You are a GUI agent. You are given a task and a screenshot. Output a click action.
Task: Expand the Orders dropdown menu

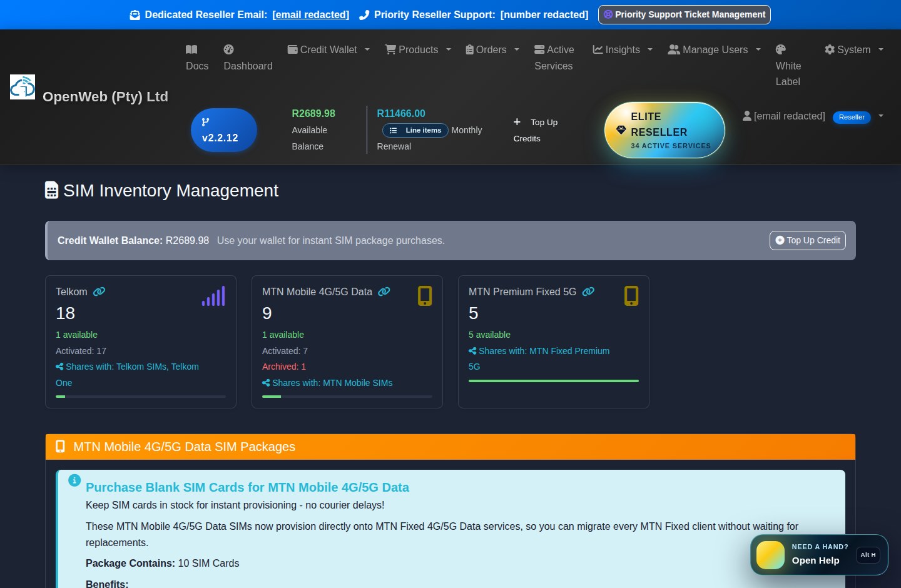[x=517, y=49]
